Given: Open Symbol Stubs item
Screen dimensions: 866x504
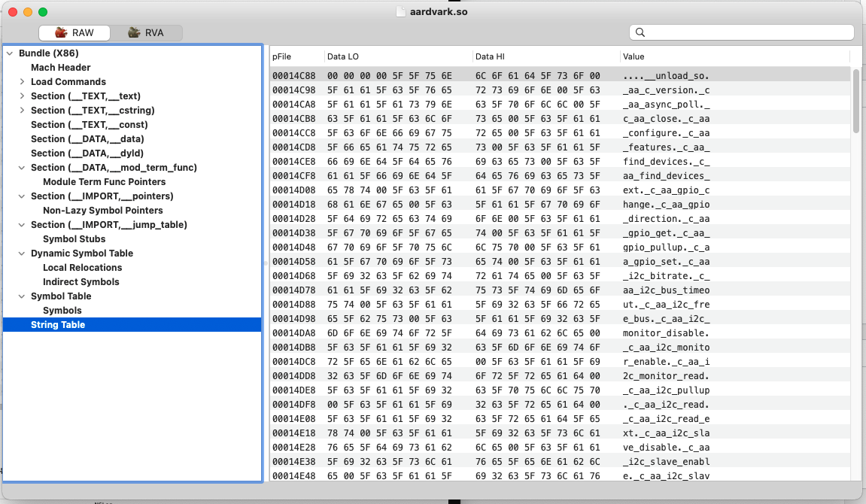Looking at the screenshot, I should (x=74, y=239).
